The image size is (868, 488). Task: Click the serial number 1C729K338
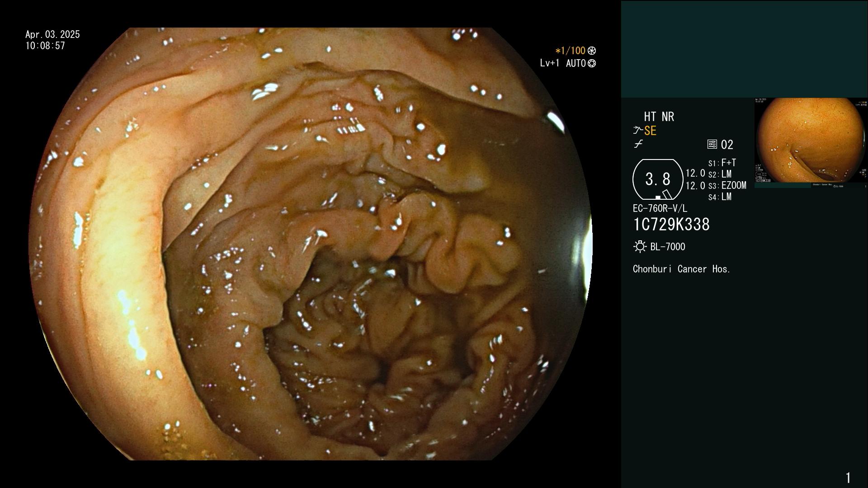pos(671,225)
